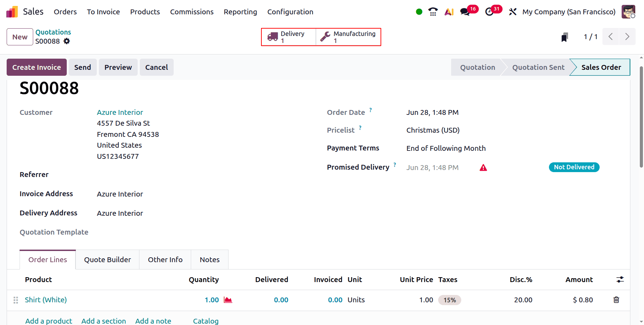Image resolution: width=644 pixels, height=325 pixels.
Task: Select the Quotation status stage
Action: pyautogui.click(x=477, y=67)
